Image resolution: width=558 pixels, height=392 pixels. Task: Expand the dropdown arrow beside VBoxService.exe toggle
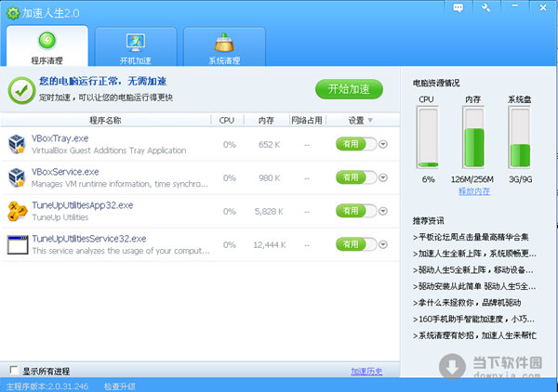(383, 177)
